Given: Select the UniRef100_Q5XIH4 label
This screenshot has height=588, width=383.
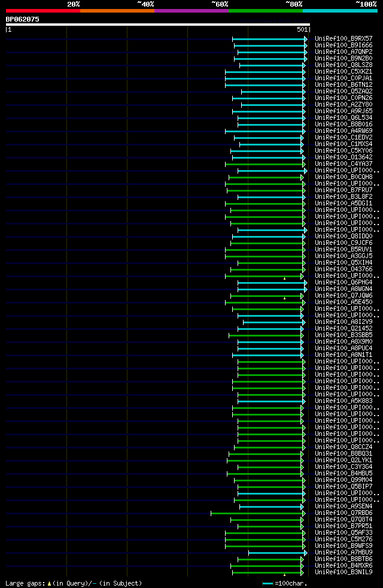Looking at the screenshot, I should [344, 262].
